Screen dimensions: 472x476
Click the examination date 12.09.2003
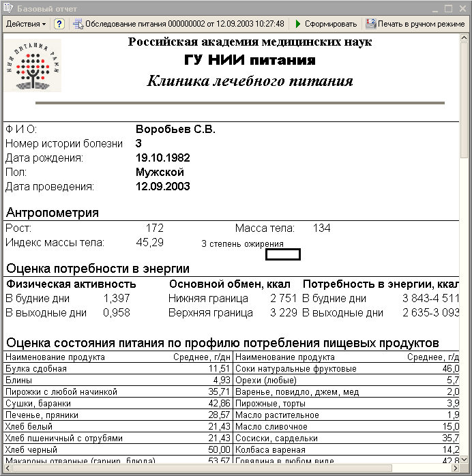tap(163, 186)
